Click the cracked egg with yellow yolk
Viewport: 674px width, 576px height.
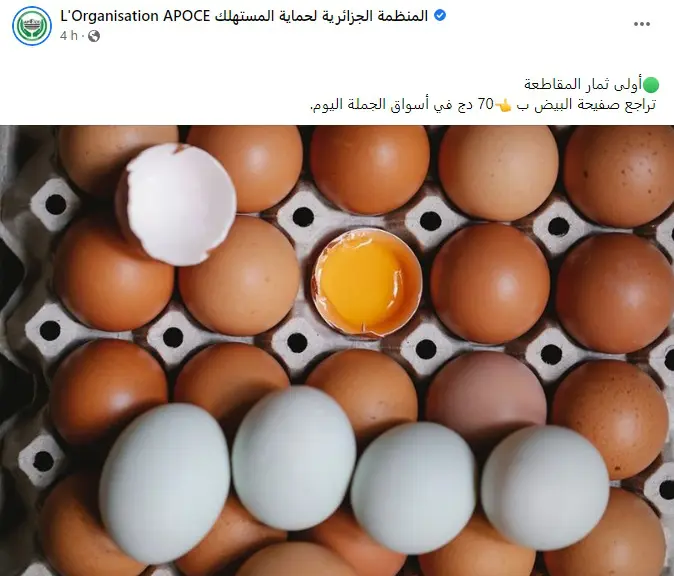[x=367, y=282]
